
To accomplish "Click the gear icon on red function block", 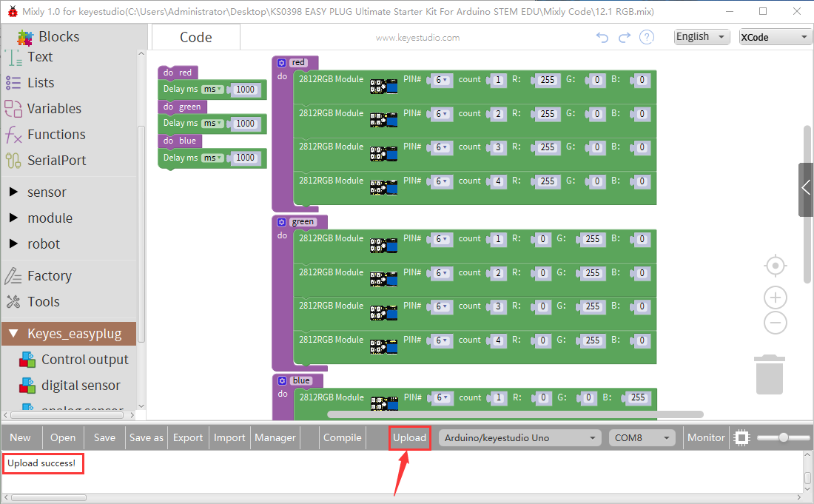I will pyautogui.click(x=281, y=63).
